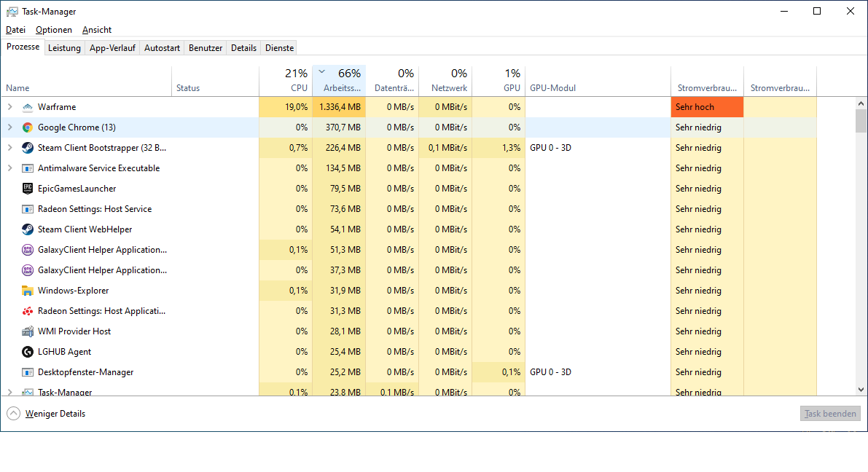The width and height of the screenshot is (868, 472).
Task: Expand the Task-Manager process row
Action: tap(10, 392)
